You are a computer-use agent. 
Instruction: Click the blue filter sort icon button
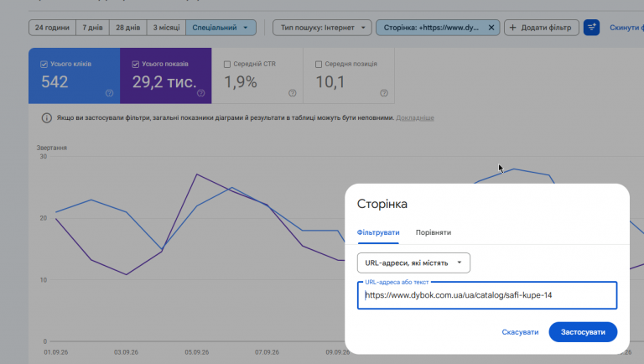click(591, 28)
